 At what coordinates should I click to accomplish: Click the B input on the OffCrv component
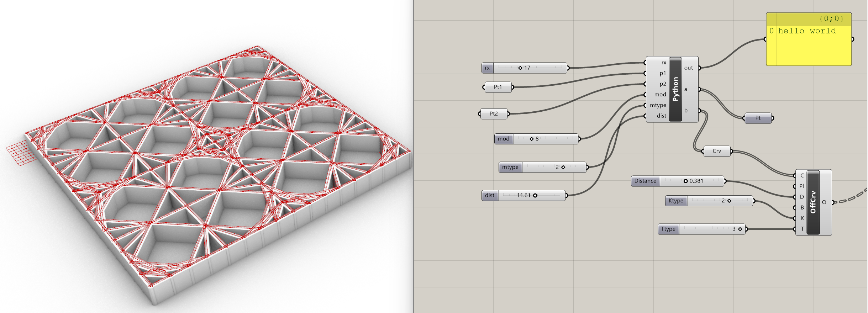point(802,208)
